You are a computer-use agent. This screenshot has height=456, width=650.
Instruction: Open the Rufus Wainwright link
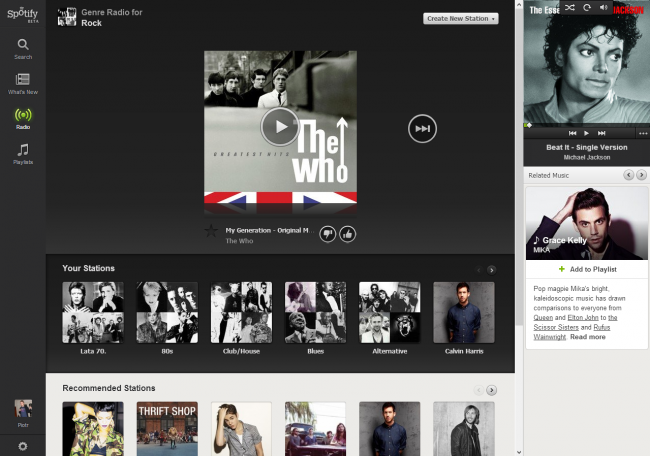(x=572, y=332)
